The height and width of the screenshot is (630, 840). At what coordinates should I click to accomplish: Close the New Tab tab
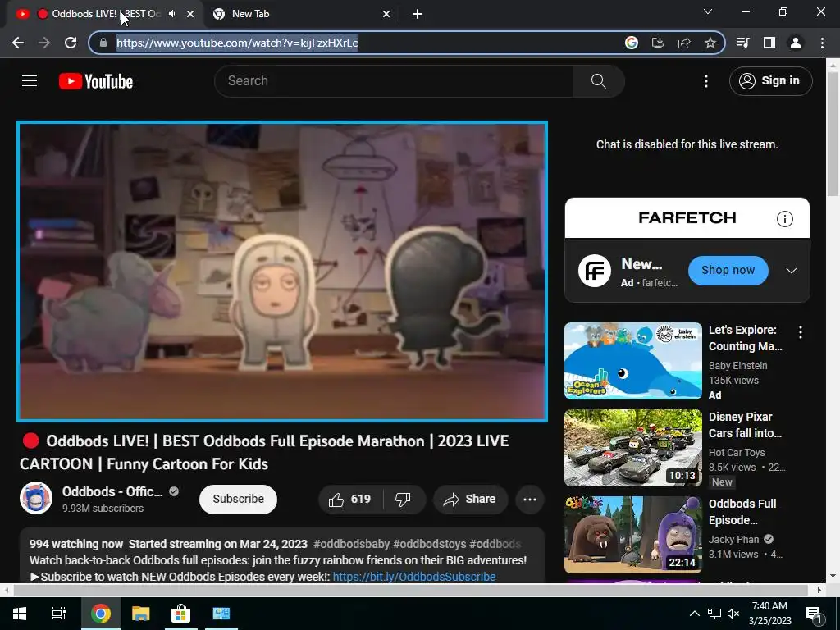386,15
